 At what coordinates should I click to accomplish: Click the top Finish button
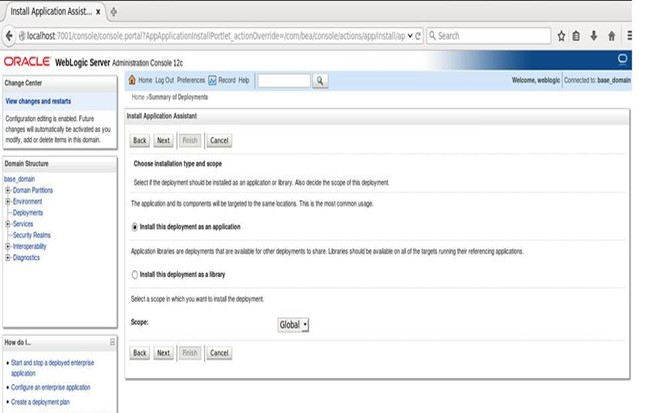190,141
